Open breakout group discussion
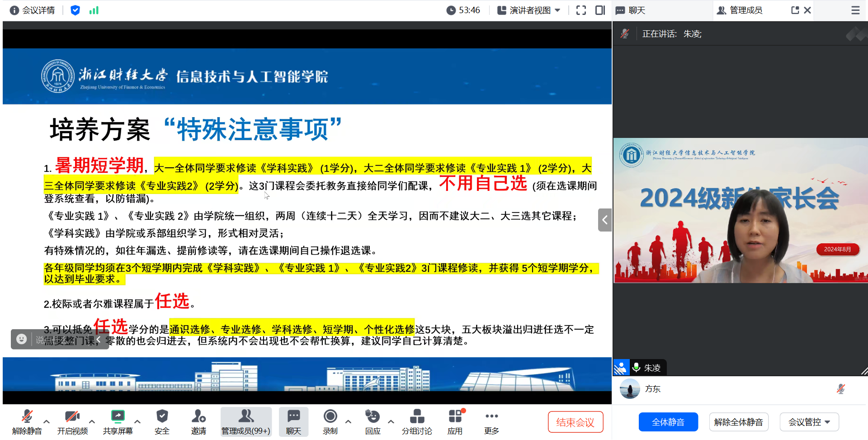Screen dimensions: 868x440 [x=416, y=421]
